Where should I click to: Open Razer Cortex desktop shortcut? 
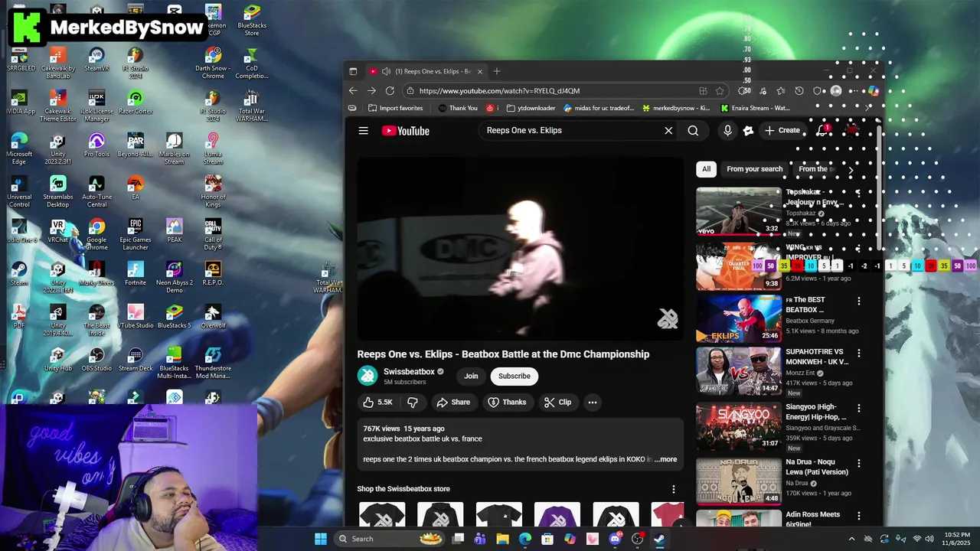pos(136,102)
